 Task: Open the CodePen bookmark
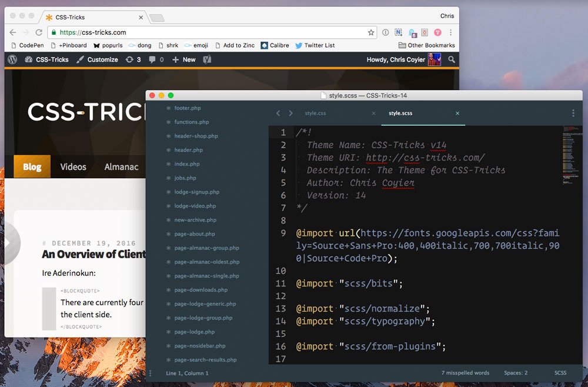point(28,45)
